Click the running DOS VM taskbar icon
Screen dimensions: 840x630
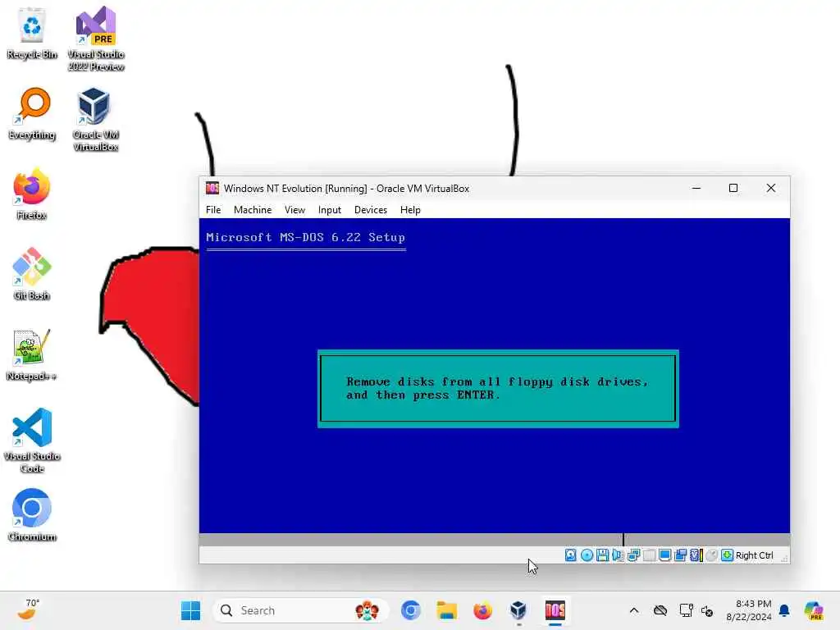[555, 610]
